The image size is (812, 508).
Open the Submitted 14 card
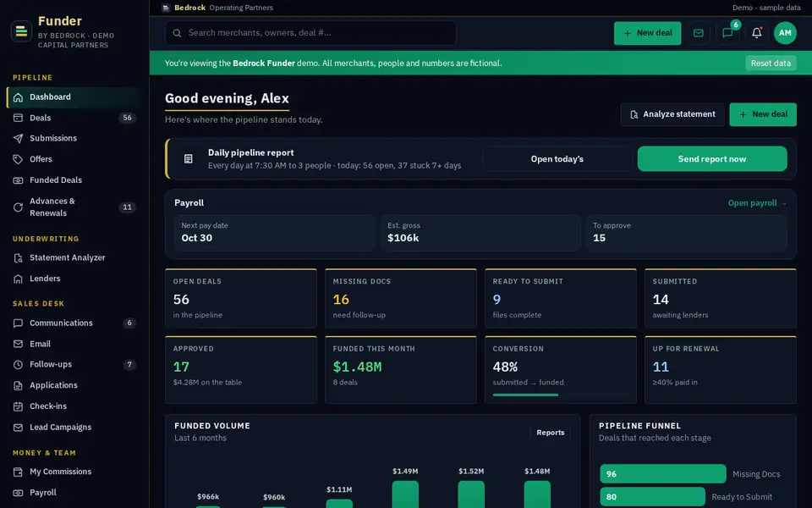721,299
